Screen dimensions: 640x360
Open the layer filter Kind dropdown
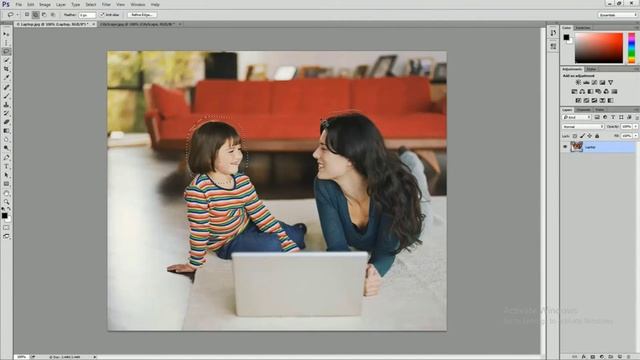point(576,118)
